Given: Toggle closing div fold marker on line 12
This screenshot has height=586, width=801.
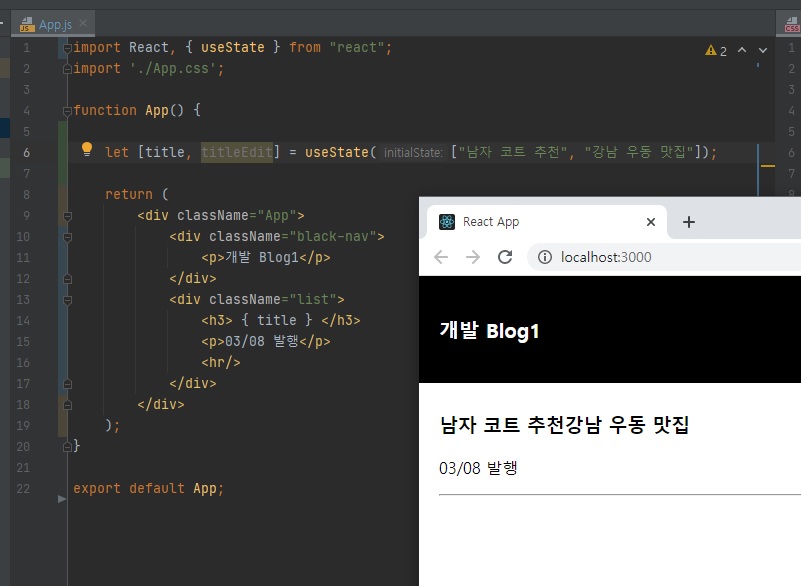Looking at the screenshot, I should coord(67,279).
